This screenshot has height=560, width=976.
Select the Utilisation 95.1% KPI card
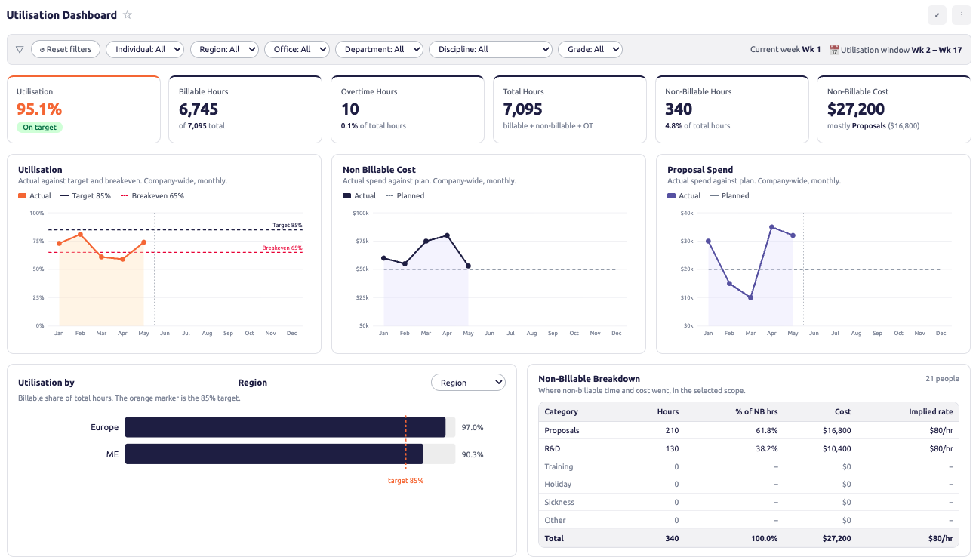point(84,109)
